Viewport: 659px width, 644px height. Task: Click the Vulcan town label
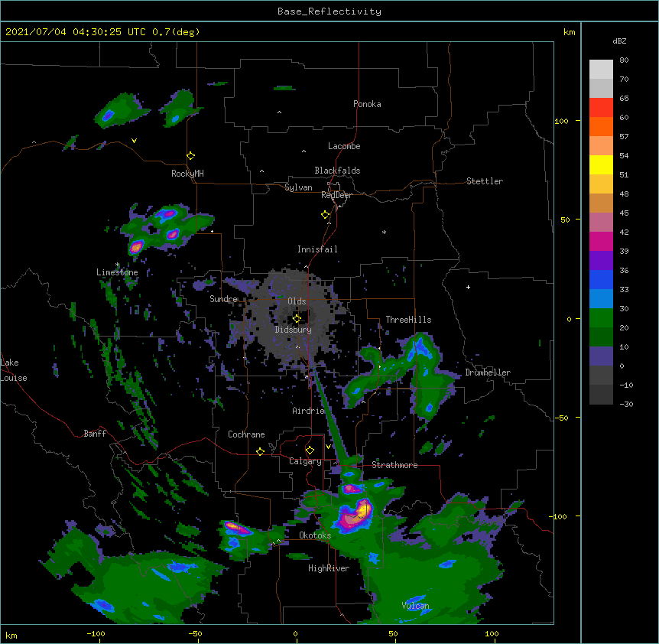[415, 606]
